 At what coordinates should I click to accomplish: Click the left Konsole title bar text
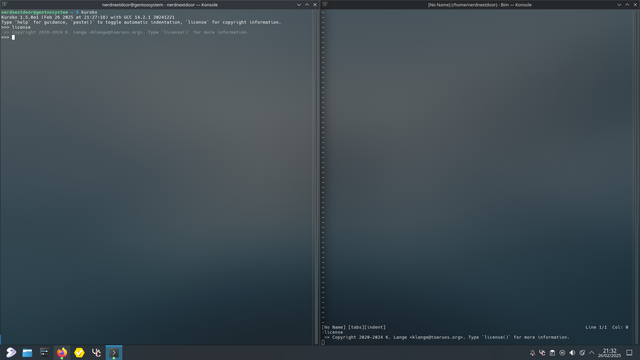pyautogui.click(x=160, y=5)
